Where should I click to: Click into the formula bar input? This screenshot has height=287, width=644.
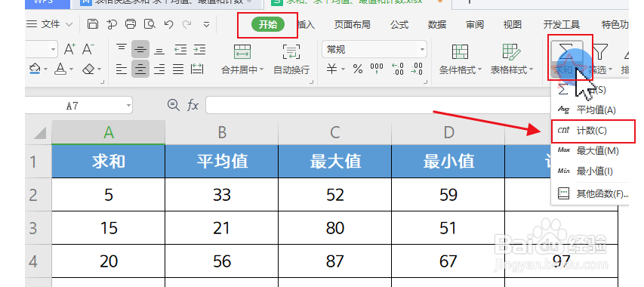click(x=377, y=106)
